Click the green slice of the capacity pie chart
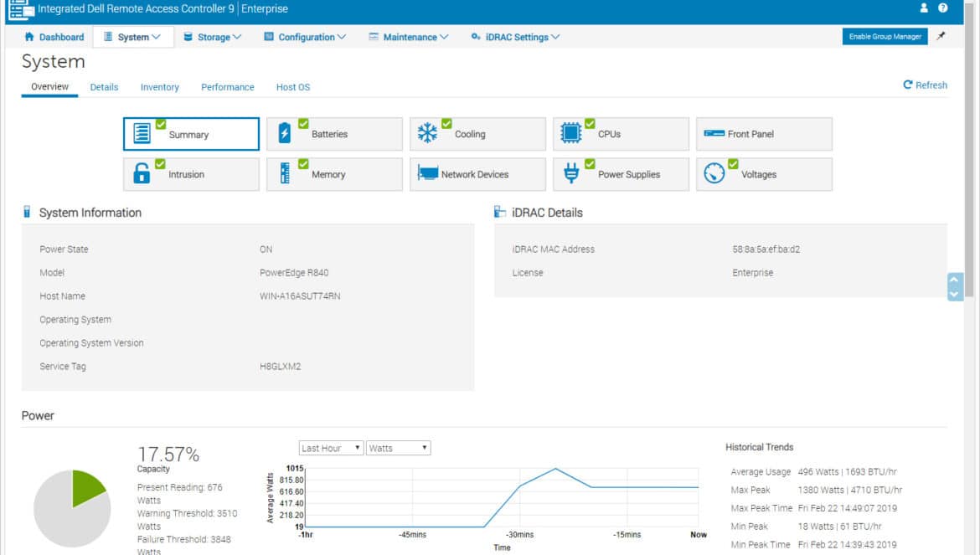Screen dimensions: 980x555 tap(86, 487)
